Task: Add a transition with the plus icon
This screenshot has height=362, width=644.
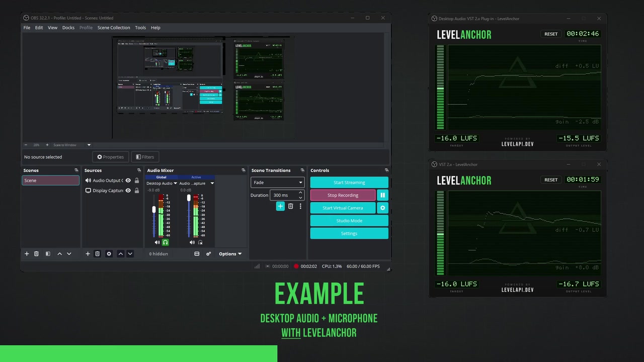Action: 280,206
